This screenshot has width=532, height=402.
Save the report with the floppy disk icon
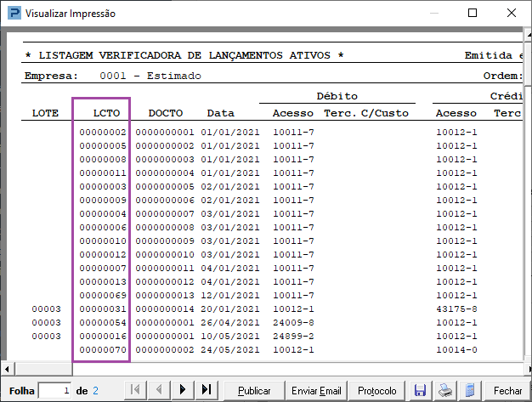[419, 390]
